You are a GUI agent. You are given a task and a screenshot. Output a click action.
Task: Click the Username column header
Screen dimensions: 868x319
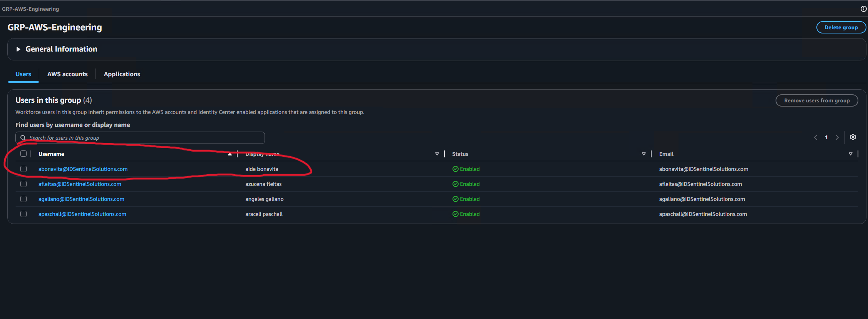(51, 154)
